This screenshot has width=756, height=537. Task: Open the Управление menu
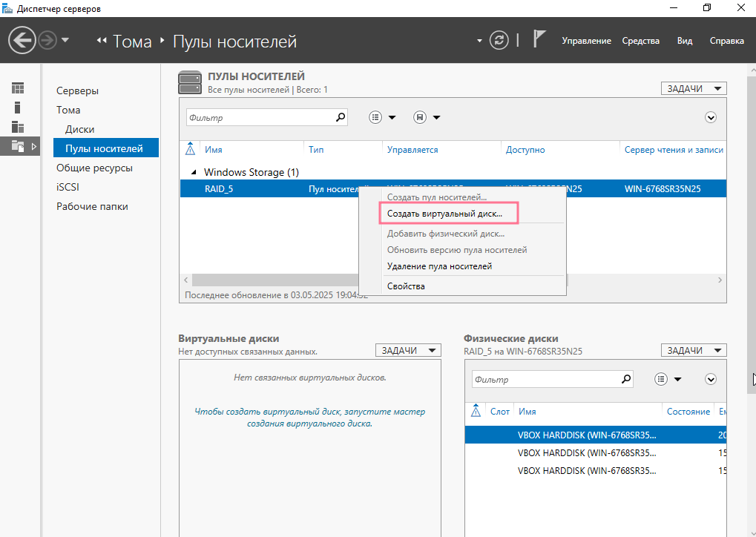(586, 41)
